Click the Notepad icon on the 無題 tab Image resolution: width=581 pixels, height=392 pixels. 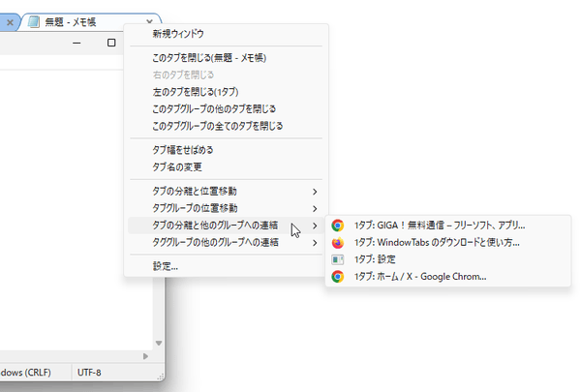click(34, 20)
